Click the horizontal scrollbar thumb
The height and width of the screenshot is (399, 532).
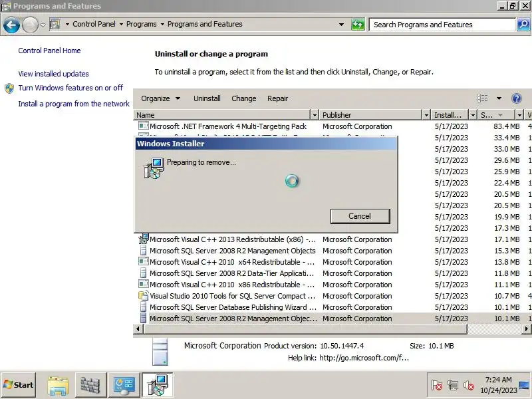pyautogui.click(x=305, y=329)
